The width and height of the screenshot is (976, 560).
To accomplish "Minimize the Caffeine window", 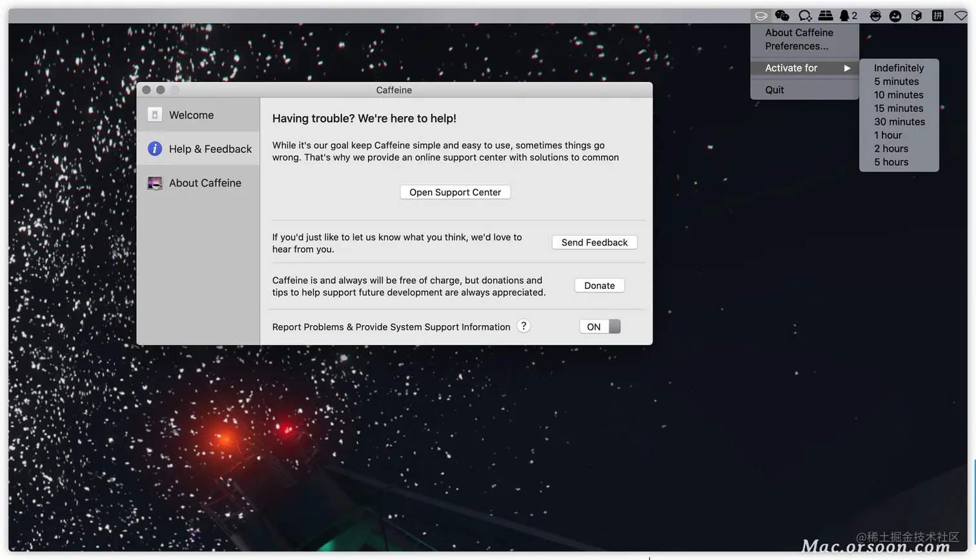I will click(161, 90).
